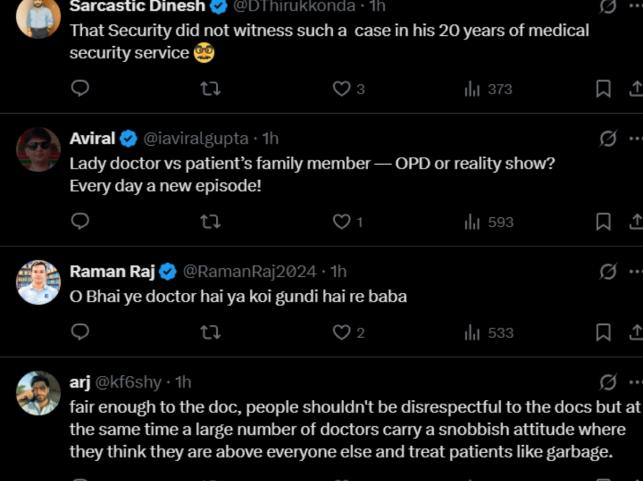
Task: Share Aviral's tweet via share icon
Action: point(635,222)
